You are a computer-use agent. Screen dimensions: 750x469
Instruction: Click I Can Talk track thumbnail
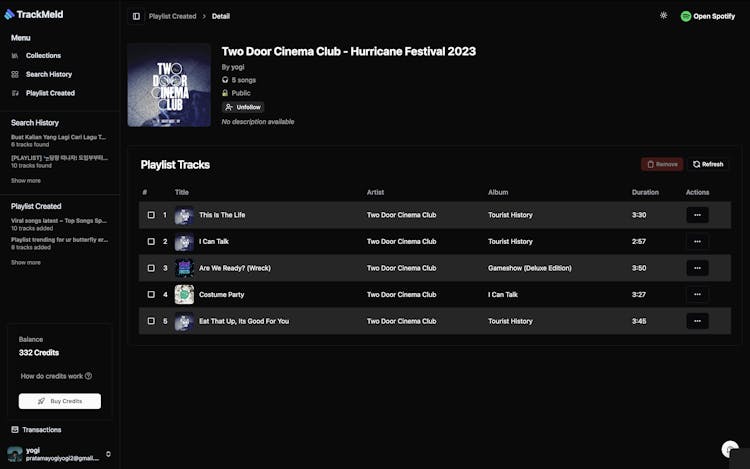[x=184, y=241]
